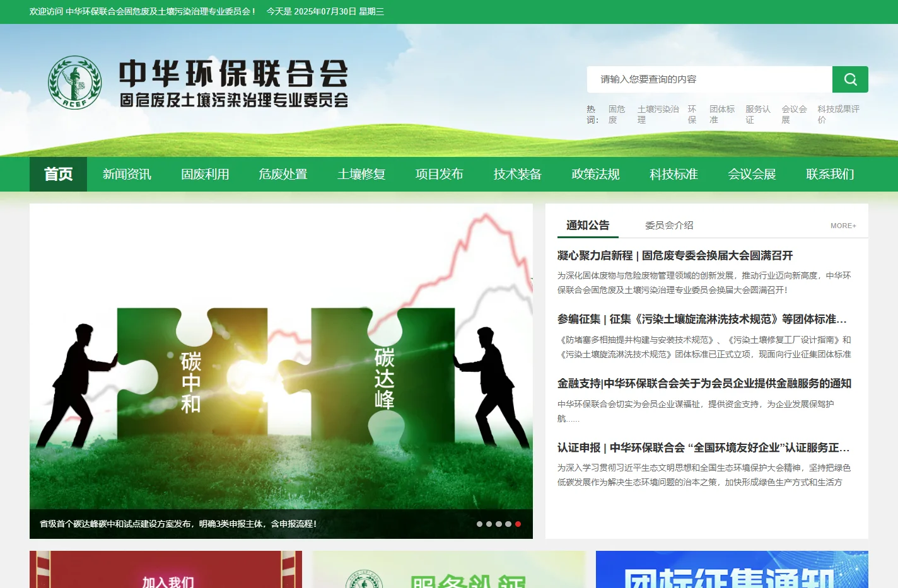This screenshot has height=588, width=898.
Task: Click the MORE+ link
Action: coord(843,226)
